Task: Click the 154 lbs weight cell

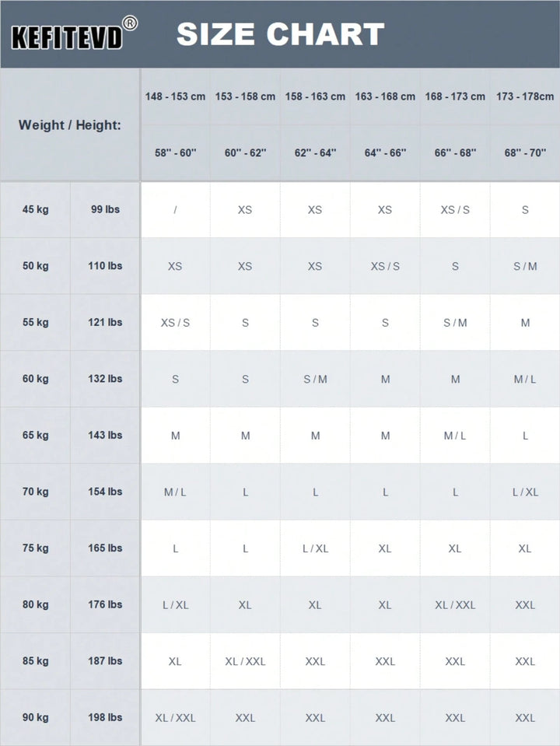Action: (105, 492)
